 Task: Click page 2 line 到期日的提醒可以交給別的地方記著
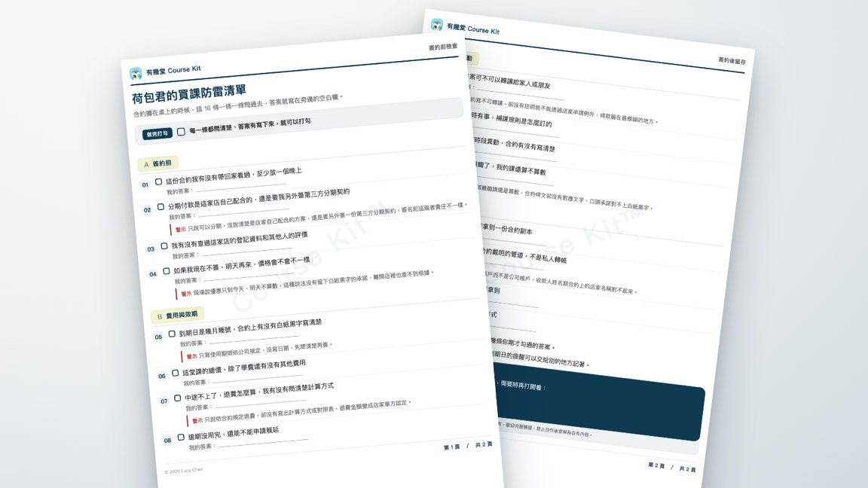coord(540,358)
